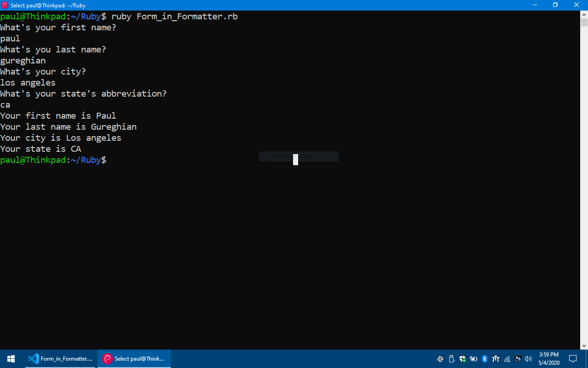Restore down the terminal window
The width and height of the screenshot is (588, 368).
[x=555, y=5]
